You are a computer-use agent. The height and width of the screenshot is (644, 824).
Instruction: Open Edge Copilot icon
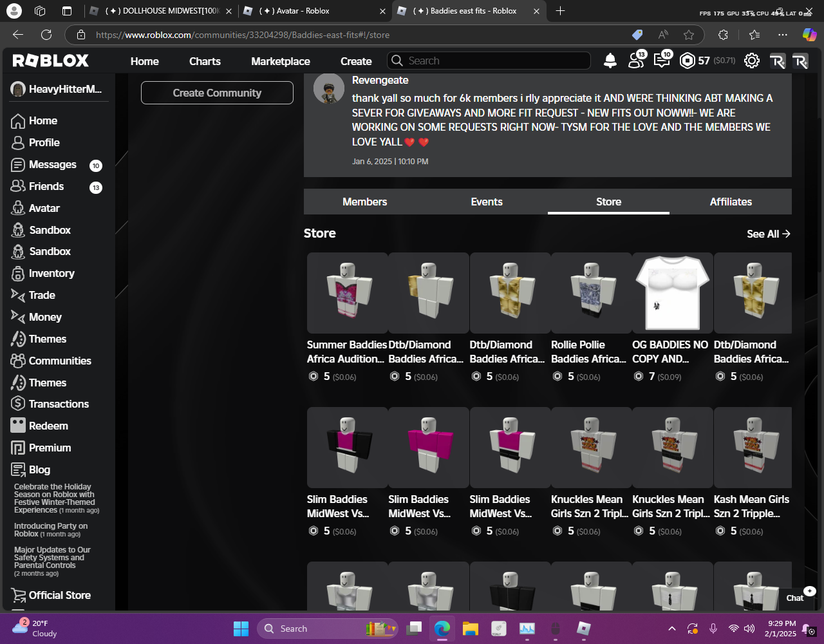click(x=809, y=35)
